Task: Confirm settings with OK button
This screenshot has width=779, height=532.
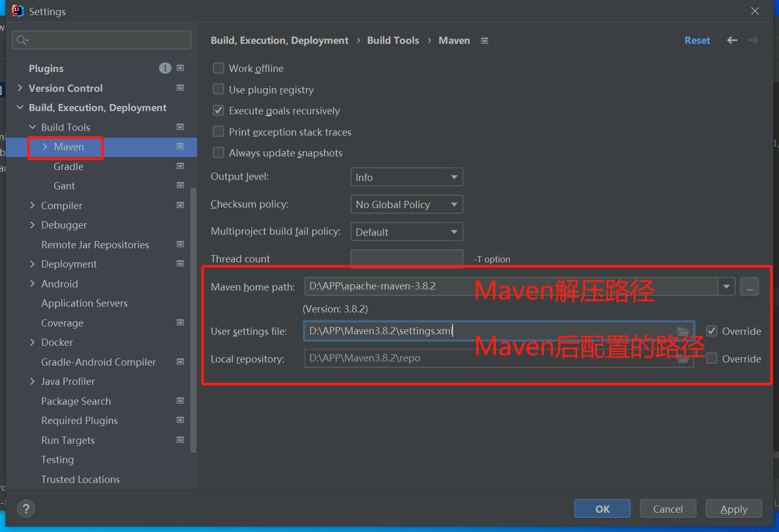Action: tap(602, 509)
